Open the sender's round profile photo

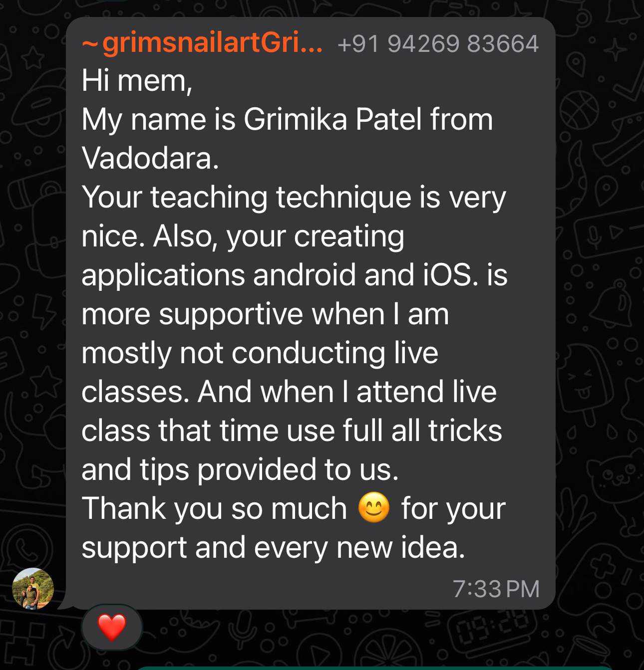33,589
